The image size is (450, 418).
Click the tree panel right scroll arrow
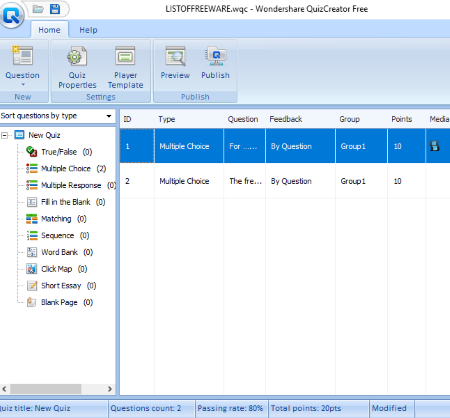pos(110,389)
